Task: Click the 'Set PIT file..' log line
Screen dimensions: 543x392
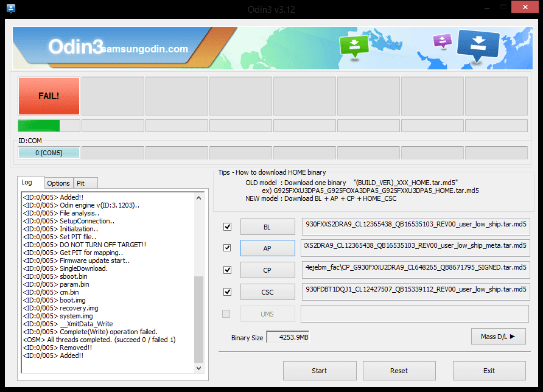Action: [x=60, y=237]
